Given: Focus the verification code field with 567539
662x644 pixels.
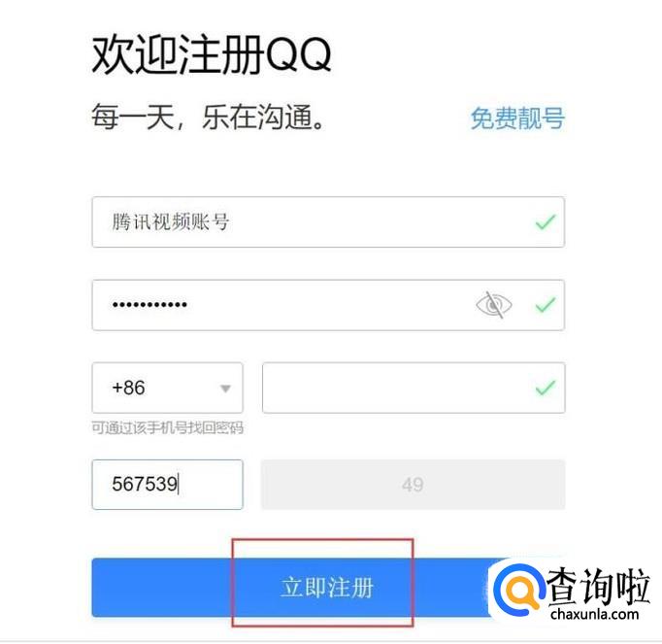Looking at the screenshot, I should coord(167,485).
